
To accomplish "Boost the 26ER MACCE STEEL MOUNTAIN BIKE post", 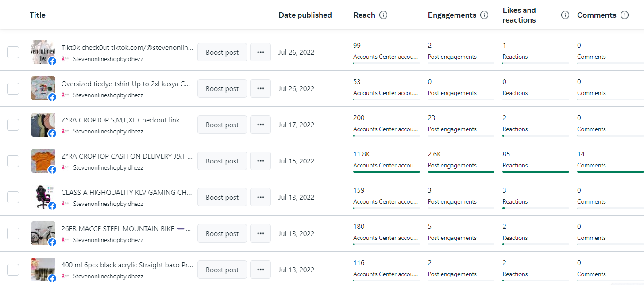I will point(222,233).
